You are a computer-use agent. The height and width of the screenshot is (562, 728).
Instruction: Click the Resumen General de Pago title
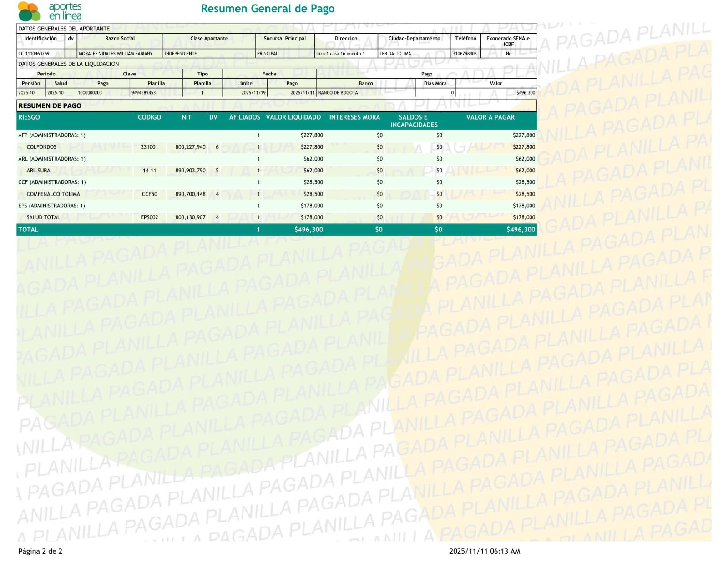point(268,9)
